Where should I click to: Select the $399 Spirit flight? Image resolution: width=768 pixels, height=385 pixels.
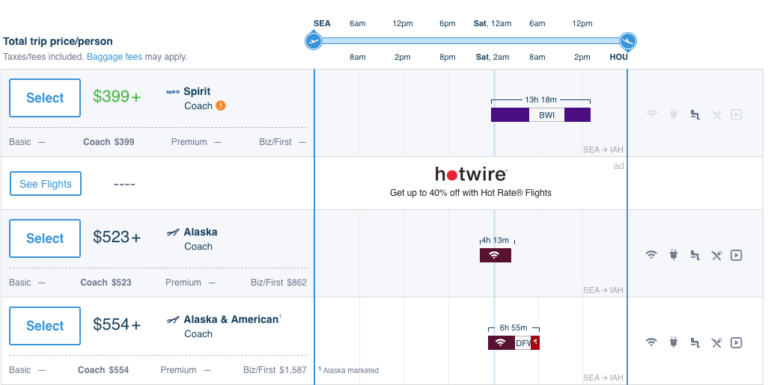(x=45, y=98)
